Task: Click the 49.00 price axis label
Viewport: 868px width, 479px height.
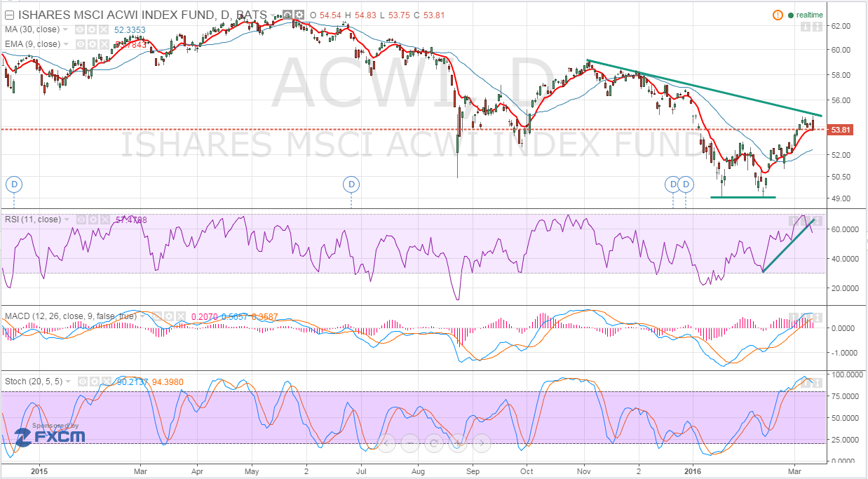Action: click(x=841, y=198)
